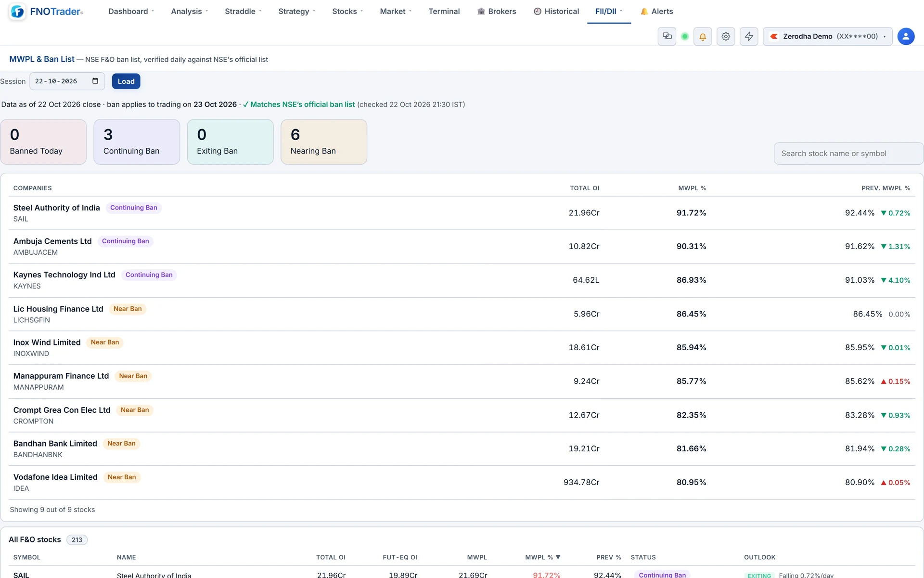Expand the Stocks menu dropdown

pos(347,11)
